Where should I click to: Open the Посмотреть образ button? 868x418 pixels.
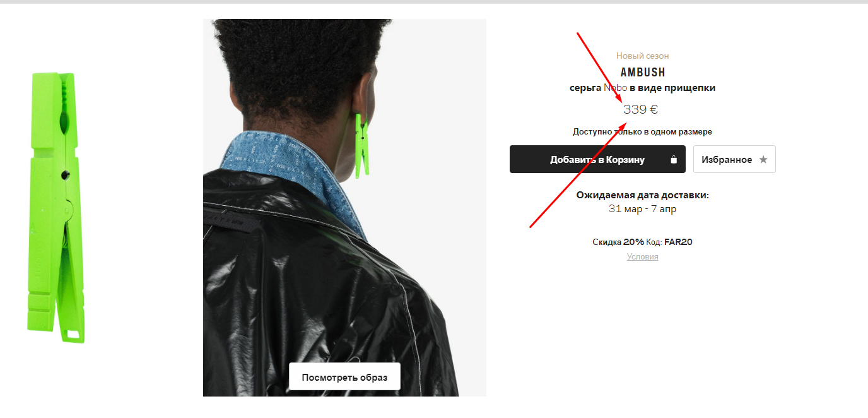(x=344, y=378)
